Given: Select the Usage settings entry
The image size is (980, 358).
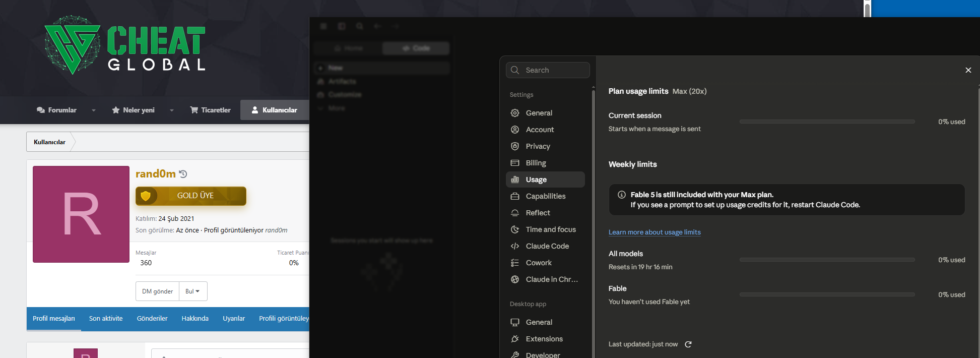Looking at the screenshot, I should click(545, 180).
